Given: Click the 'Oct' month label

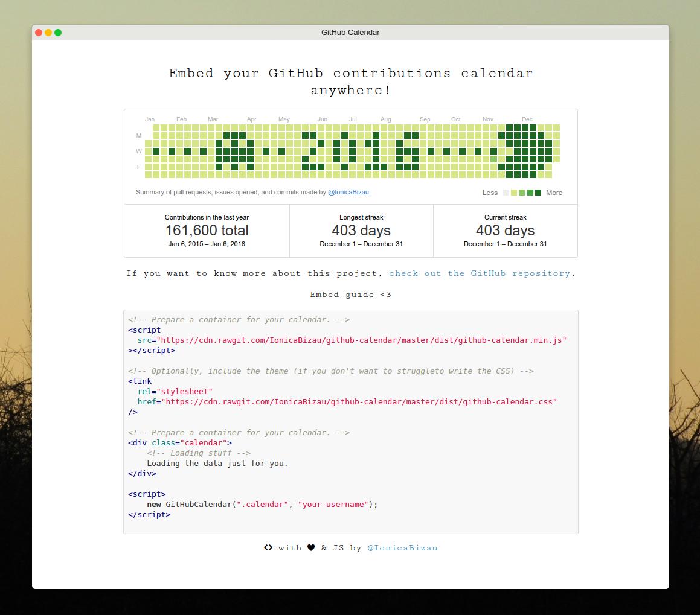Looking at the screenshot, I should 456,119.
